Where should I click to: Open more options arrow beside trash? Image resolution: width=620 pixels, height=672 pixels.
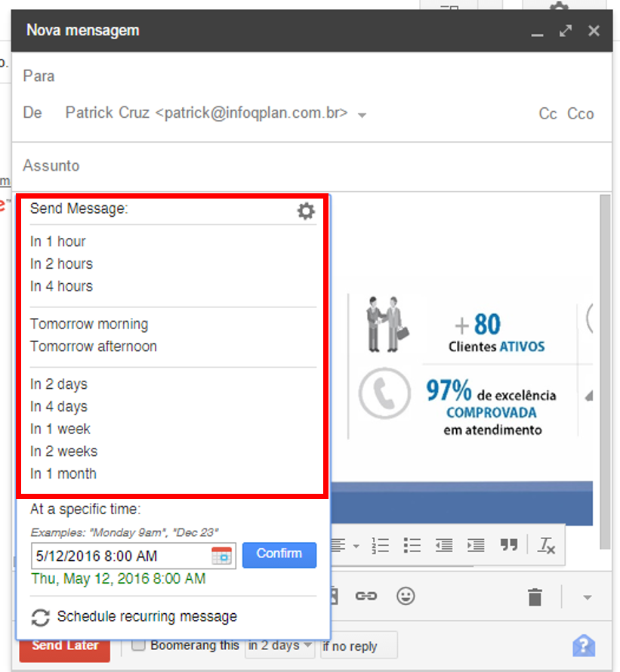(x=588, y=597)
